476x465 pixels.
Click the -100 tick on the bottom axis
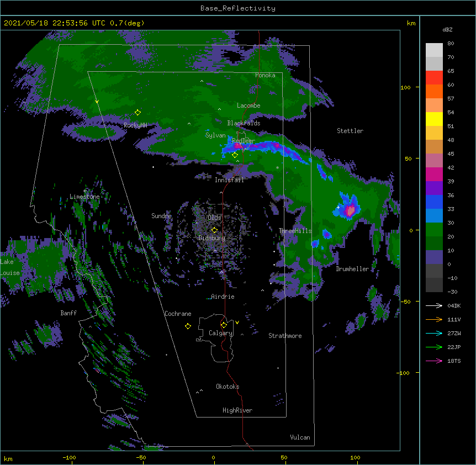click(69, 457)
